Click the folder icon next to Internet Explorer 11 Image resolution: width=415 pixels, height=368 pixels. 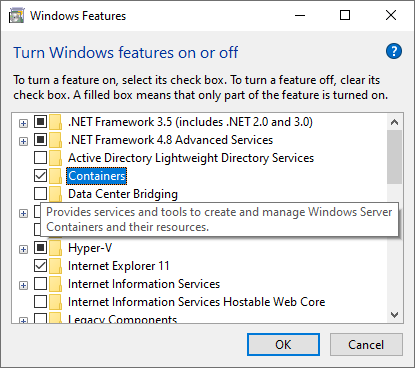coord(55,266)
